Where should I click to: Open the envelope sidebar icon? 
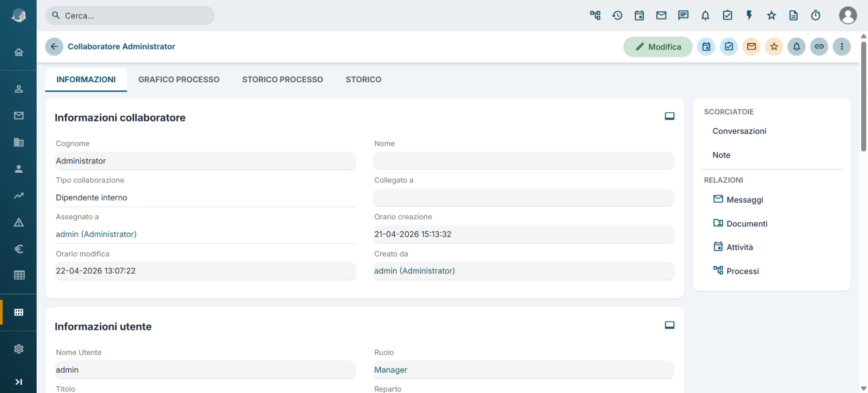[19, 115]
